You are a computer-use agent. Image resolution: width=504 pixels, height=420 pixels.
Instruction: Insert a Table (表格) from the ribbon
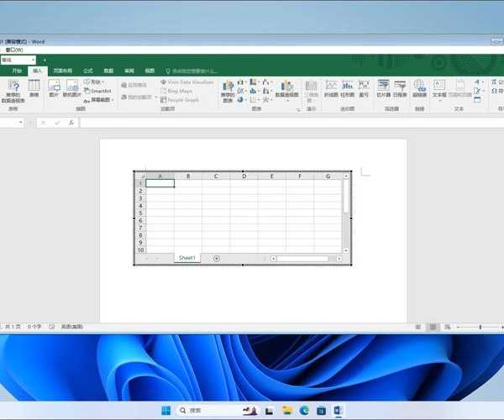click(x=34, y=87)
